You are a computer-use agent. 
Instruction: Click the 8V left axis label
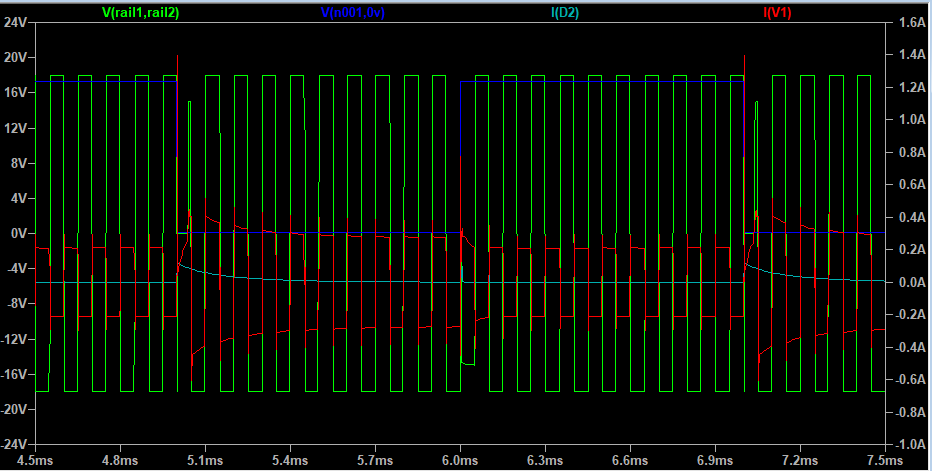pos(19,163)
